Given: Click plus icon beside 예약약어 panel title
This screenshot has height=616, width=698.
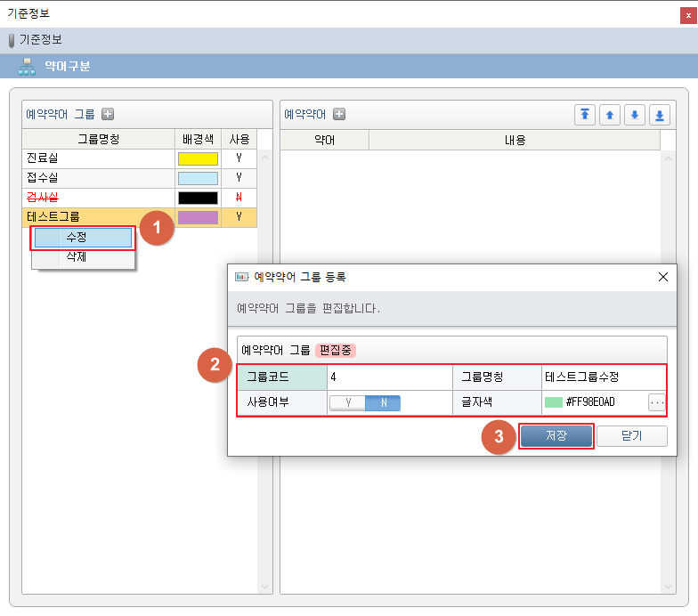Looking at the screenshot, I should [338, 114].
